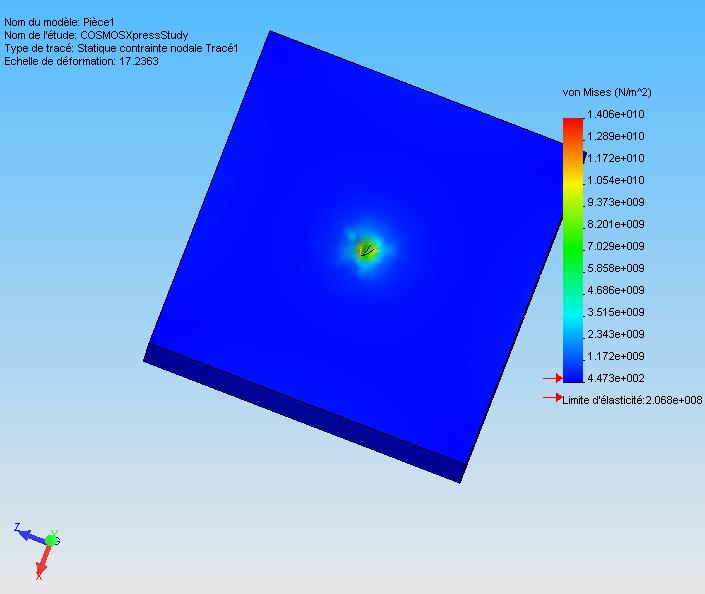
Task: Click the stress hotspot at plate center
Action: click(x=366, y=250)
